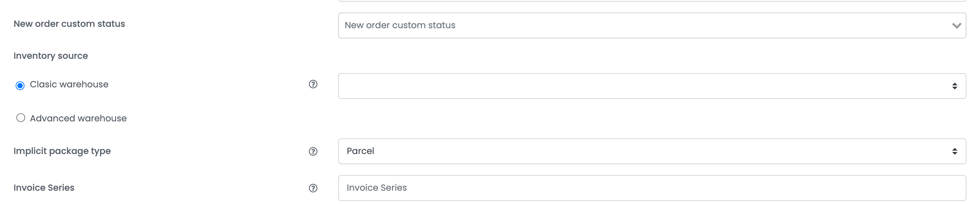Open the Implicit package type Parcel dropdown
This screenshot has width=980, height=204.
[x=652, y=151]
